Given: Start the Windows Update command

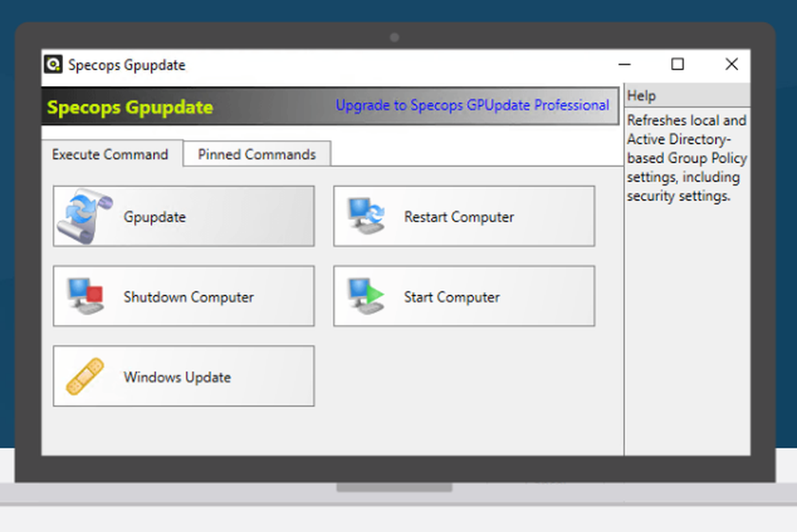Looking at the screenshot, I should coord(183,375).
